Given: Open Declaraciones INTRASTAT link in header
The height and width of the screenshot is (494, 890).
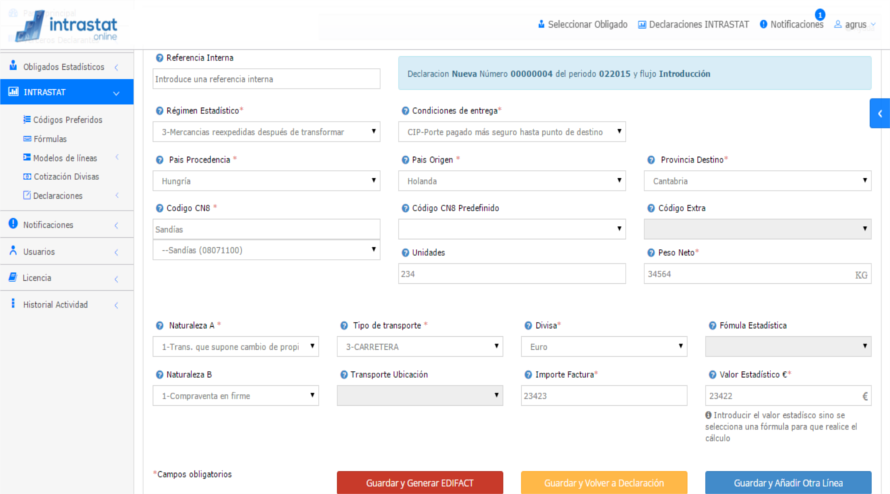Looking at the screenshot, I should [693, 24].
